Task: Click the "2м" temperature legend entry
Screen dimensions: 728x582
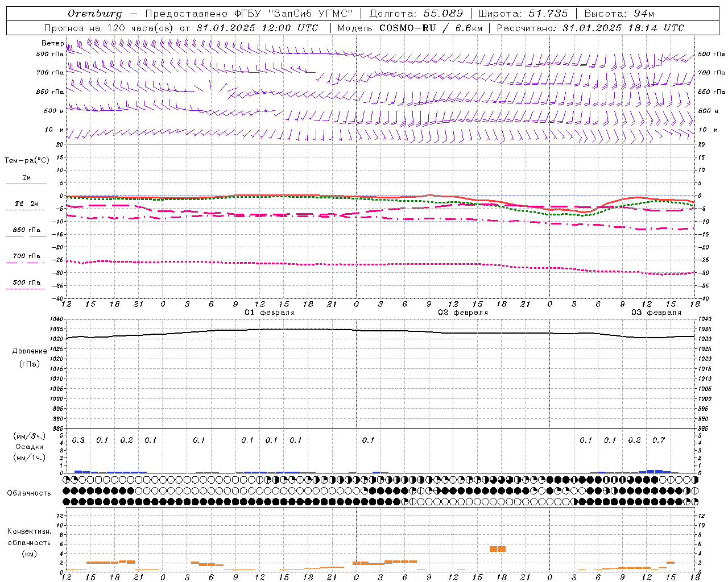Action: (x=27, y=178)
